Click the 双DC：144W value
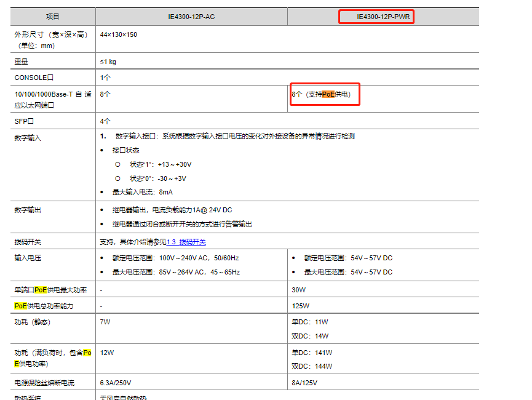Image resolution: width=532 pixels, height=400 pixels. pos(312,366)
